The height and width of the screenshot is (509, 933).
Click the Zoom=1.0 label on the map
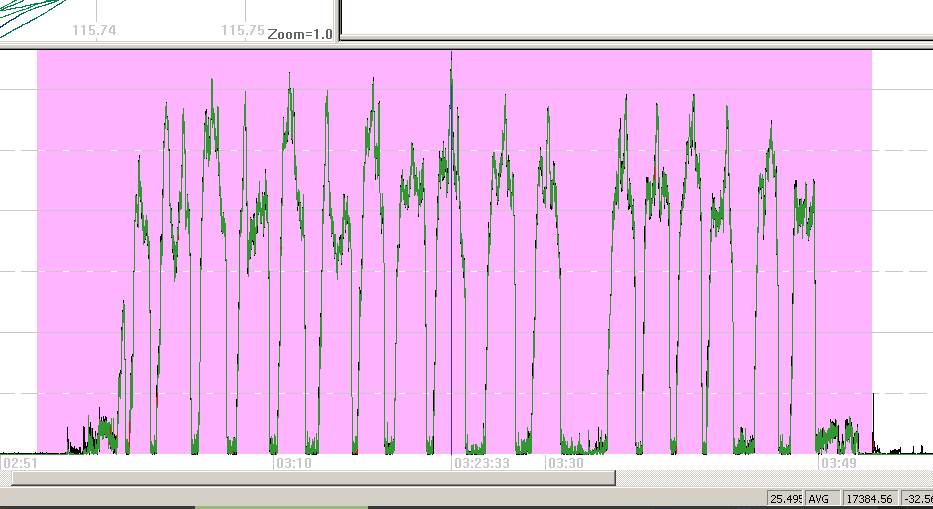tap(300, 33)
